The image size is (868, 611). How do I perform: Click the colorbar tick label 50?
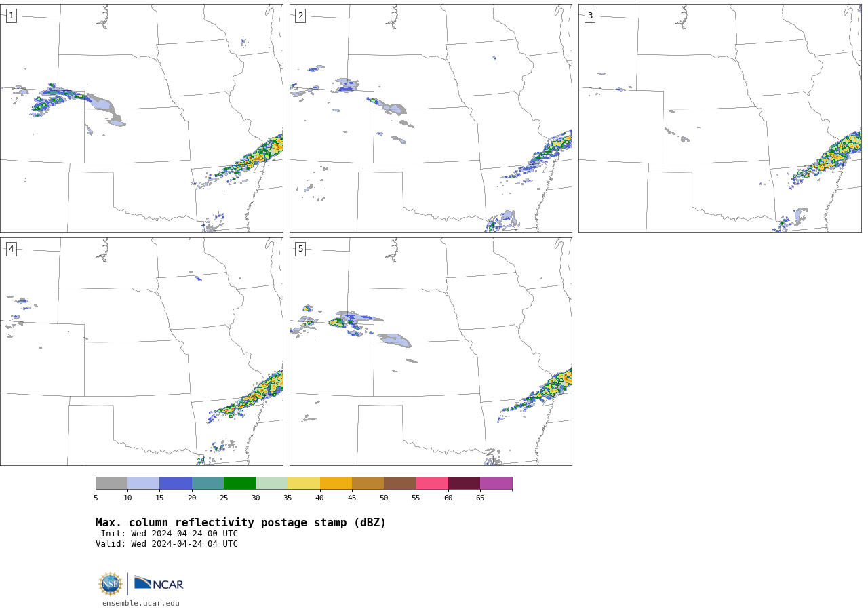tap(384, 498)
